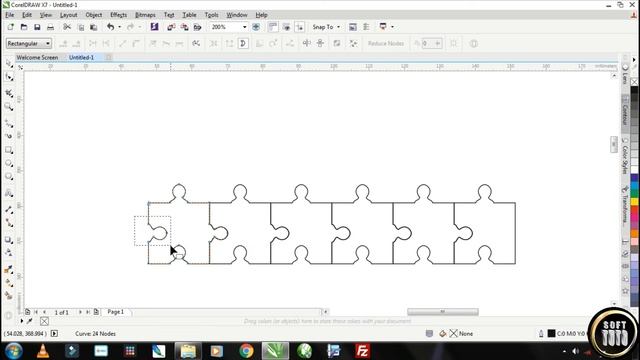Select the Freehand tool in toolbox
640x360 pixels.
pos(9,123)
